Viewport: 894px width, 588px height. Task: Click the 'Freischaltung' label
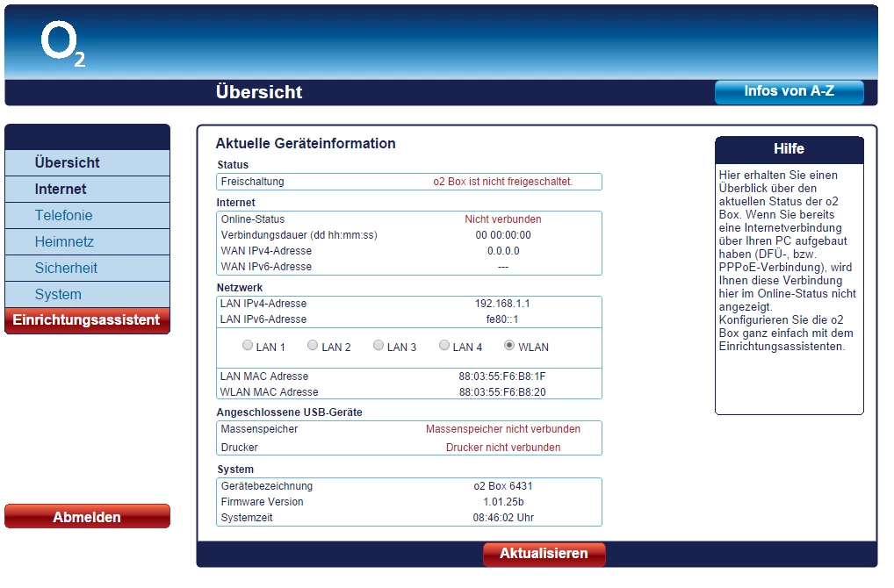pos(253,182)
